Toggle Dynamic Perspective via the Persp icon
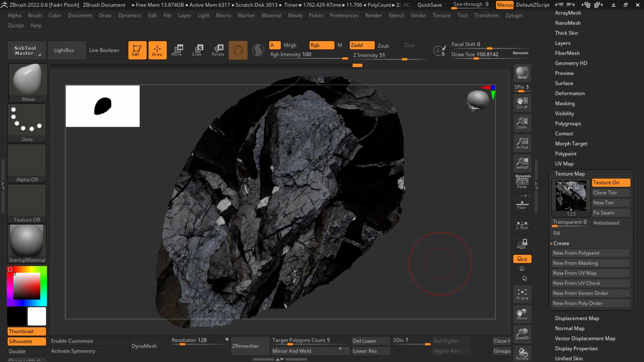The width and height of the screenshot is (644, 362). [522, 182]
